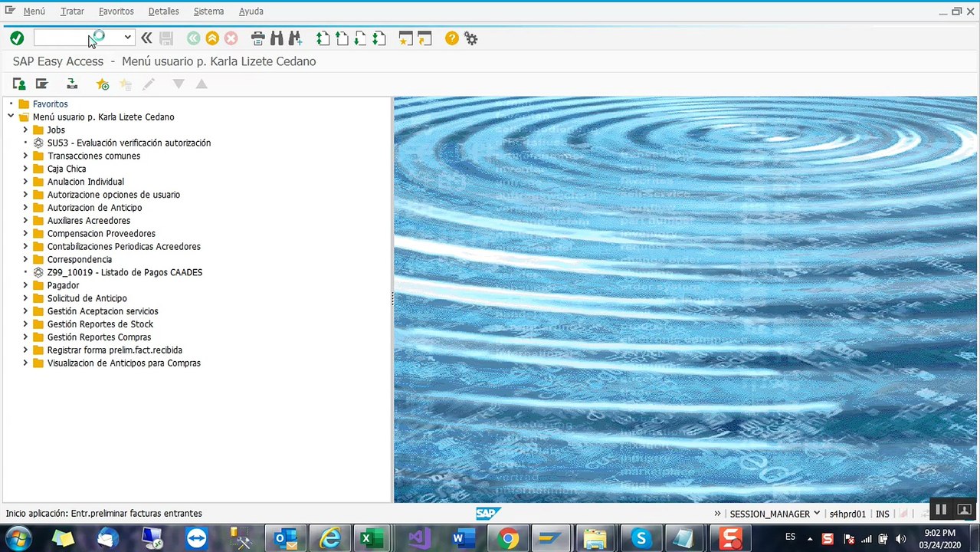
Task: Collapse the command field with double-arrow icon
Action: click(x=146, y=38)
